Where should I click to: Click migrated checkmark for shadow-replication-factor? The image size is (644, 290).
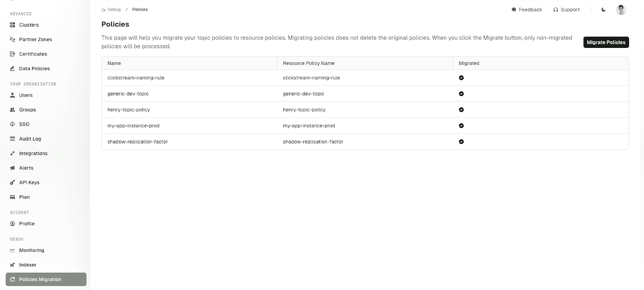[461, 142]
